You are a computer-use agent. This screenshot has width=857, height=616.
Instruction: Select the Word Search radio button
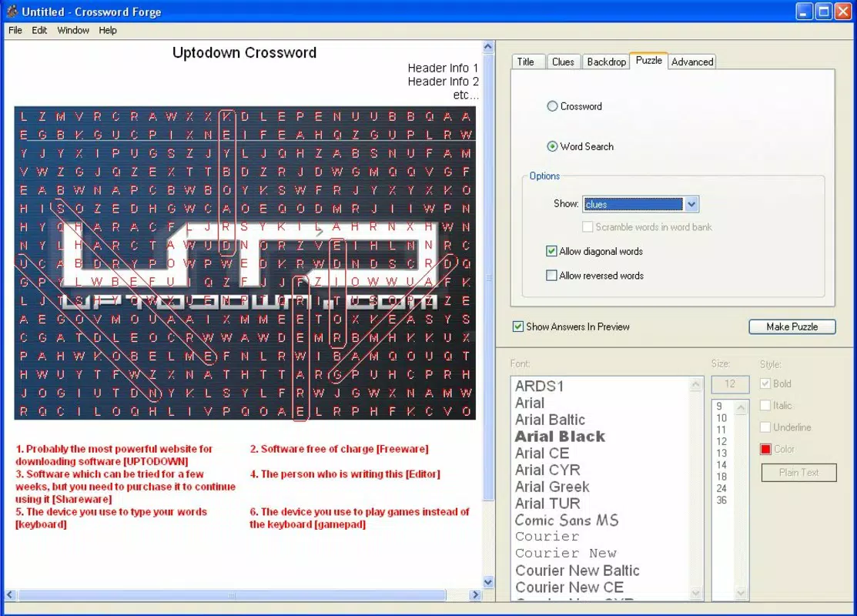581,146
